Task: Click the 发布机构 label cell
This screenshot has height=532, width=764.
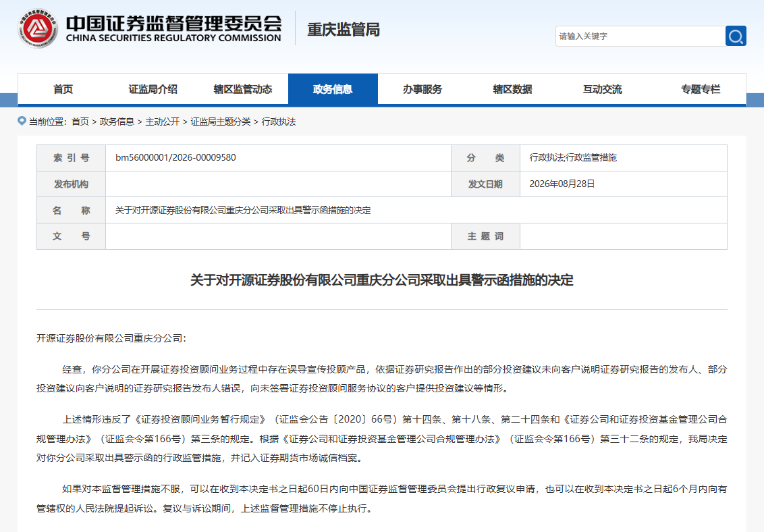Action: (71, 184)
